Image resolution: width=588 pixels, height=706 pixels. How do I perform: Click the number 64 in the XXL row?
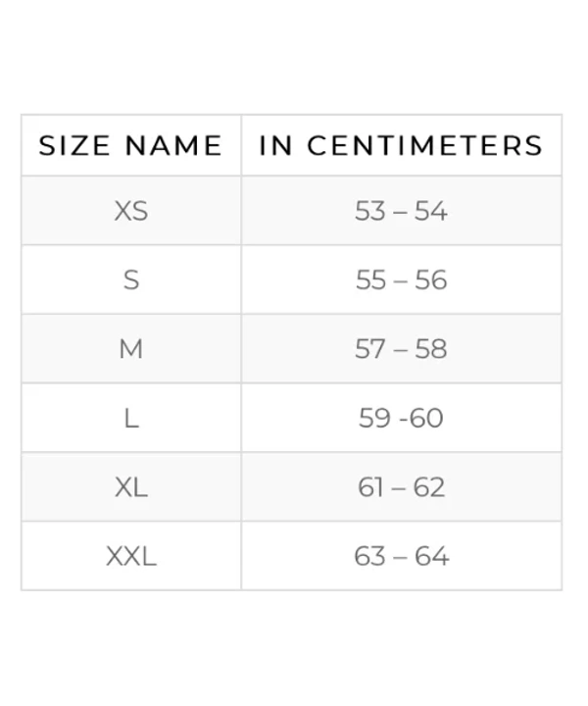pos(431,557)
